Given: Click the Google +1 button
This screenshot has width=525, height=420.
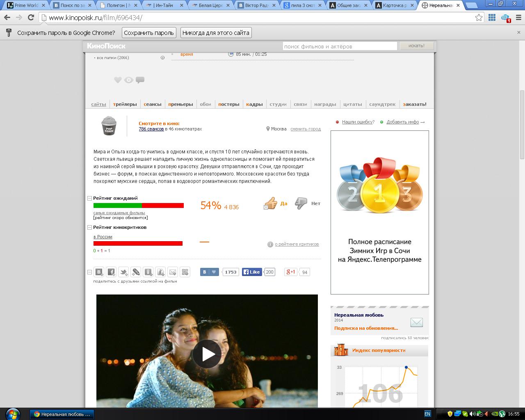Looking at the screenshot, I should coord(291,272).
